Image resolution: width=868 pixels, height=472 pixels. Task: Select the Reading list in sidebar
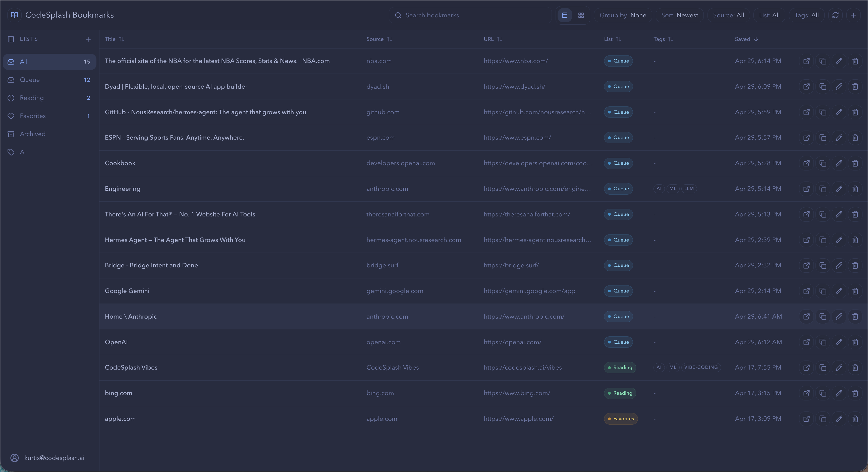pyautogui.click(x=49, y=98)
